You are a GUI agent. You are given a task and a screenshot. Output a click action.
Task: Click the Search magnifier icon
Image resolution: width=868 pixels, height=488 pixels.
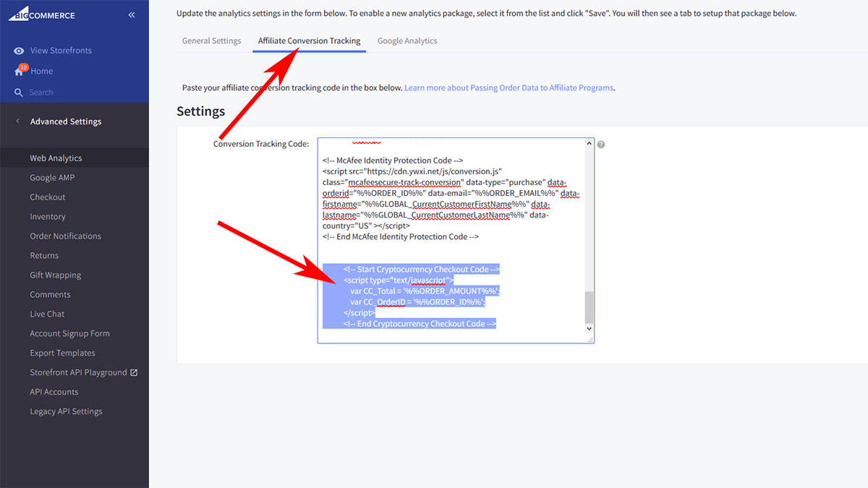tap(19, 93)
